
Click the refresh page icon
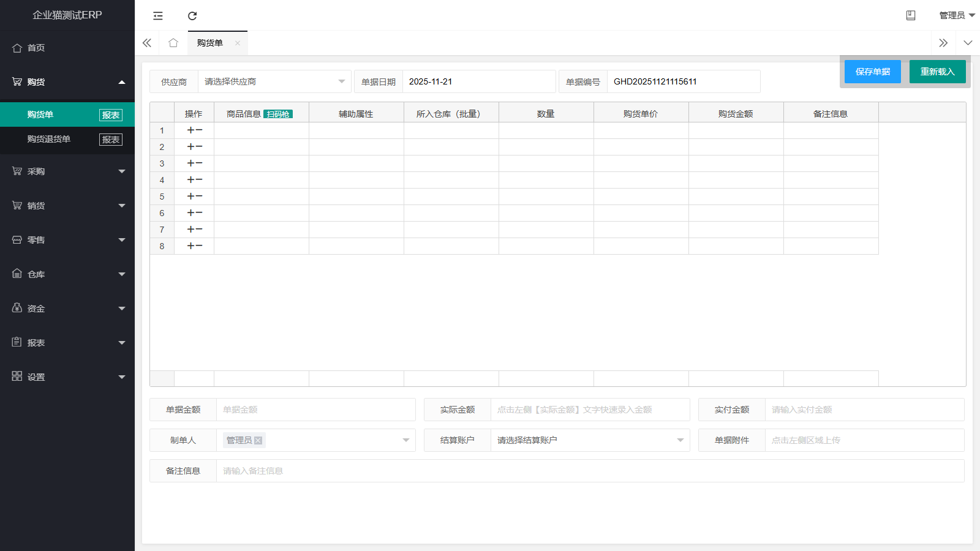tap(192, 16)
